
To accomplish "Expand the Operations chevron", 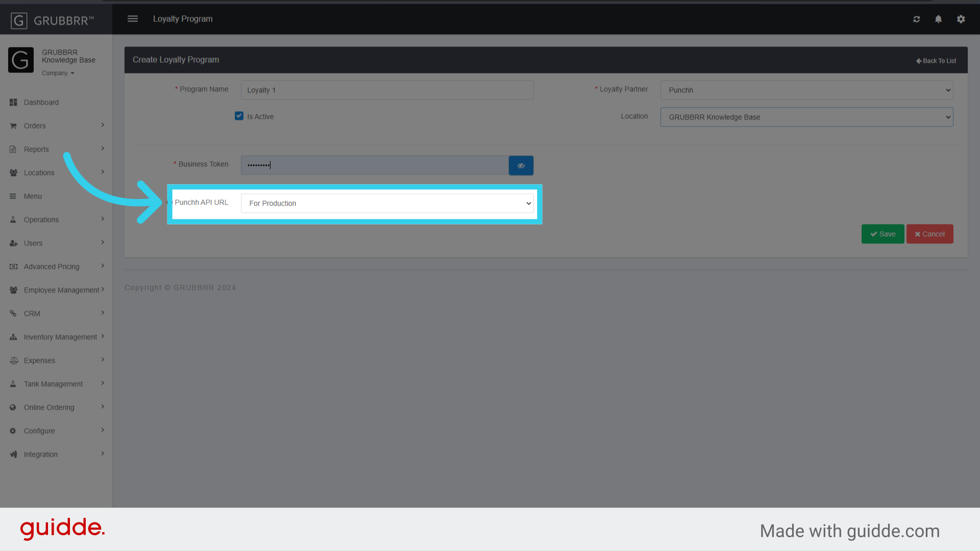I will [103, 219].
